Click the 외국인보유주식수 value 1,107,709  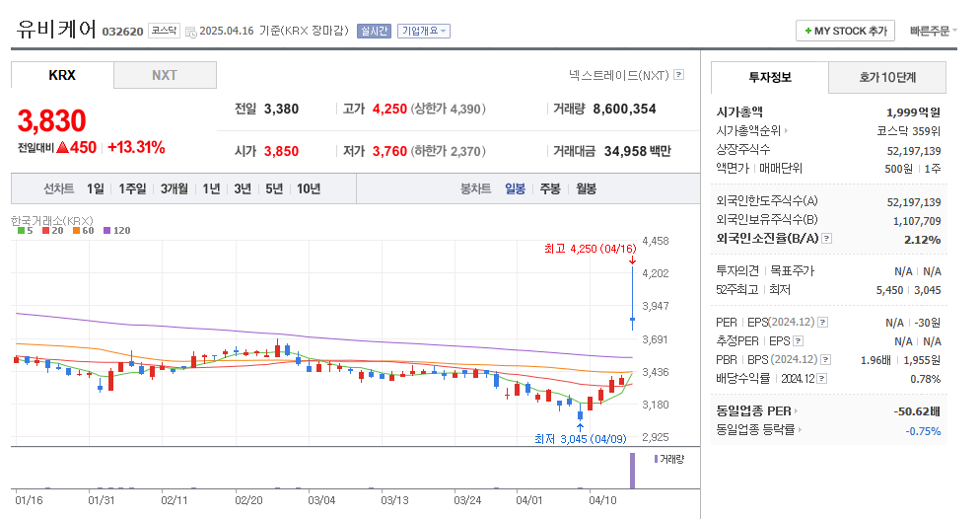point(917,221)
